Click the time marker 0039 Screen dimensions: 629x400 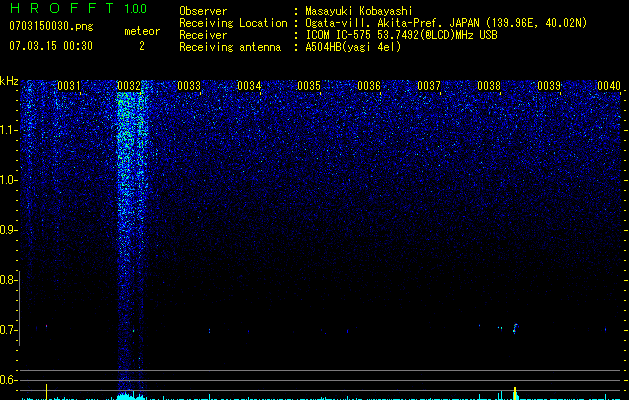tap(549, 86)
